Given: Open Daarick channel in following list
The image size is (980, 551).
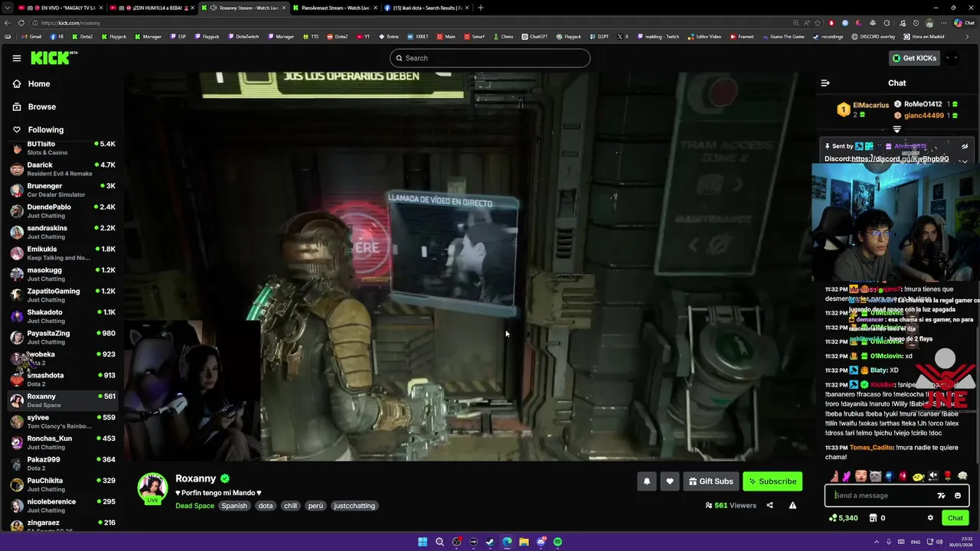Looking at the screenshot, I should tap(63, 169).
